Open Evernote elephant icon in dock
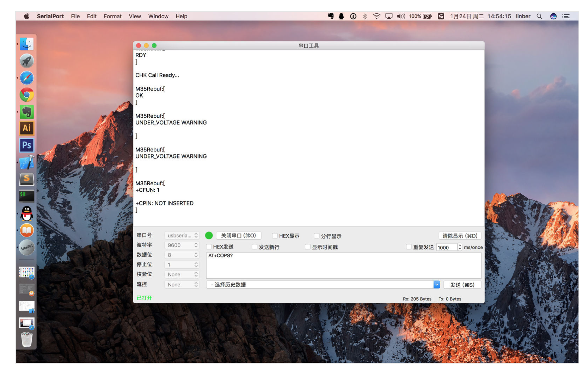588x372 pixels. (27, 112)
